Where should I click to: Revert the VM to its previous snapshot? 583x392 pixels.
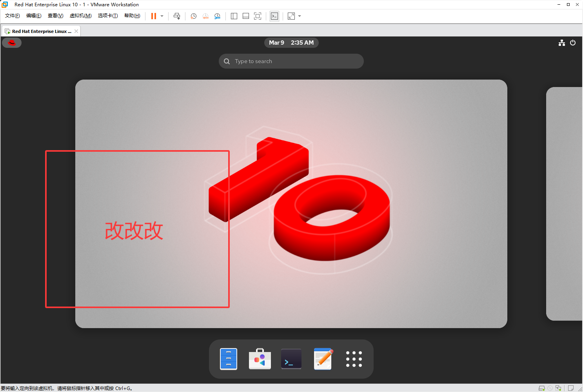205,16
